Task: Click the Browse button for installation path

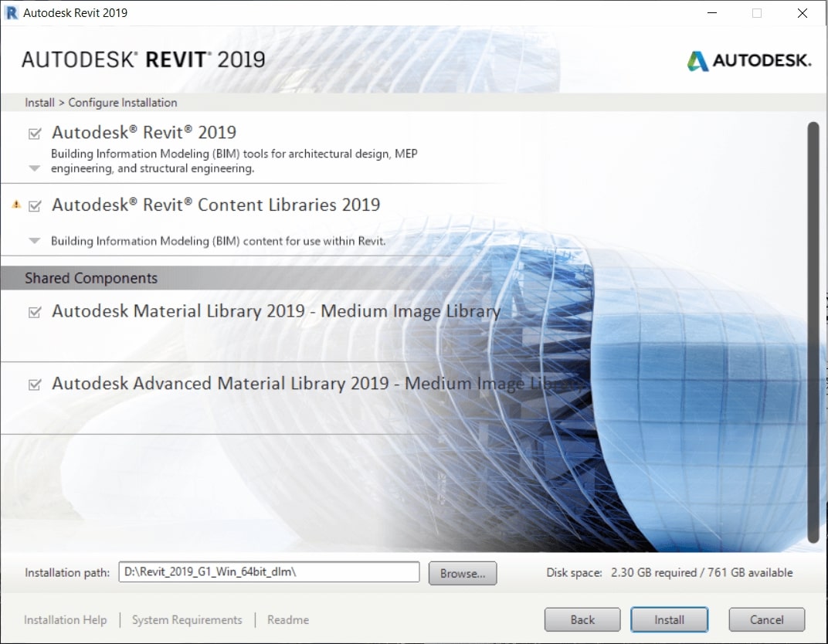Action: point(462,573)
